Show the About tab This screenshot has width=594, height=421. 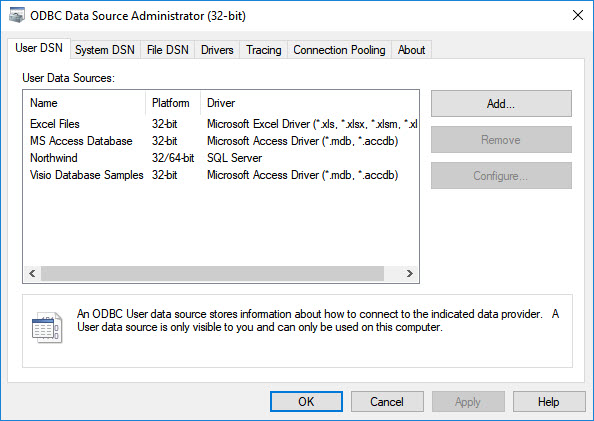(411, 50)
